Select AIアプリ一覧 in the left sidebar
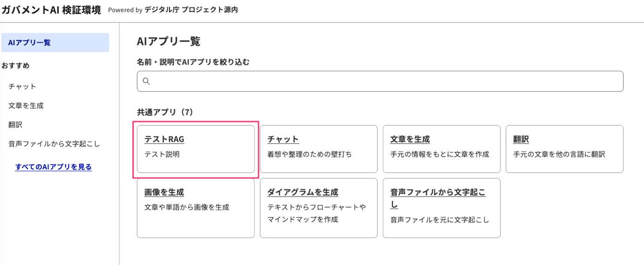 [55, 43]
